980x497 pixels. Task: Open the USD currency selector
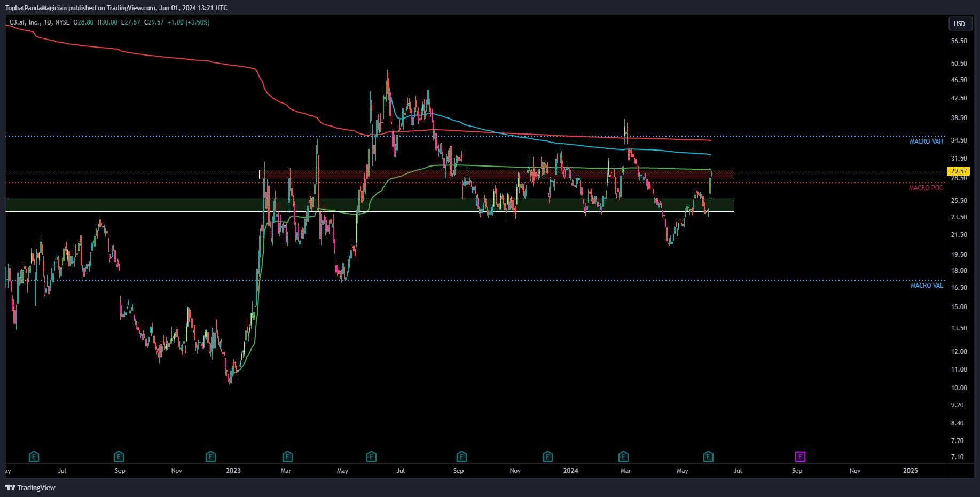(x=960, y=23)
